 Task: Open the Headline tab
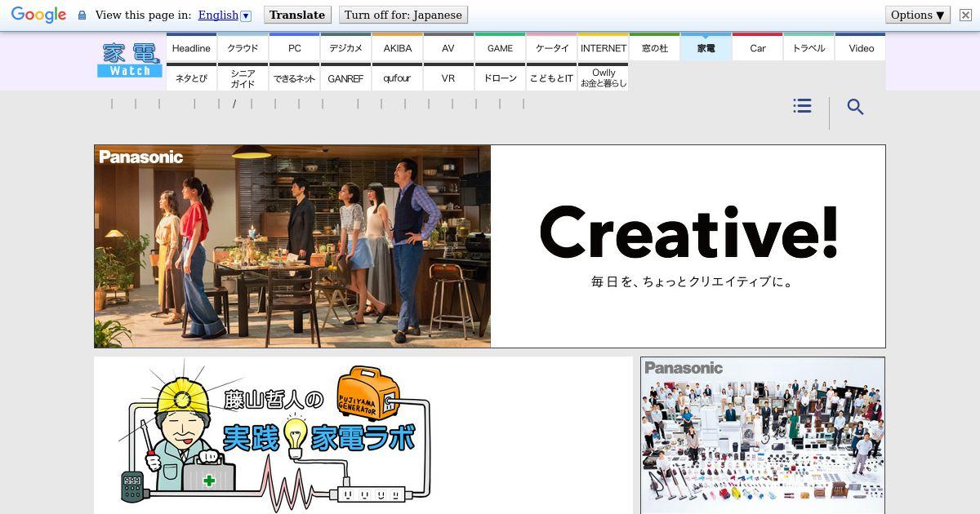(191, 47)
